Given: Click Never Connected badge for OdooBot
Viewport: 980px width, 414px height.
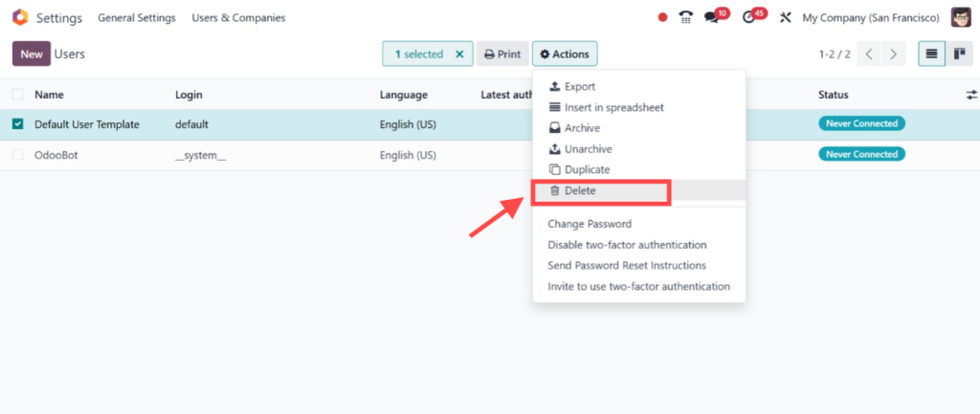Looking at the screenshot, I should click(x=862, y=154).
